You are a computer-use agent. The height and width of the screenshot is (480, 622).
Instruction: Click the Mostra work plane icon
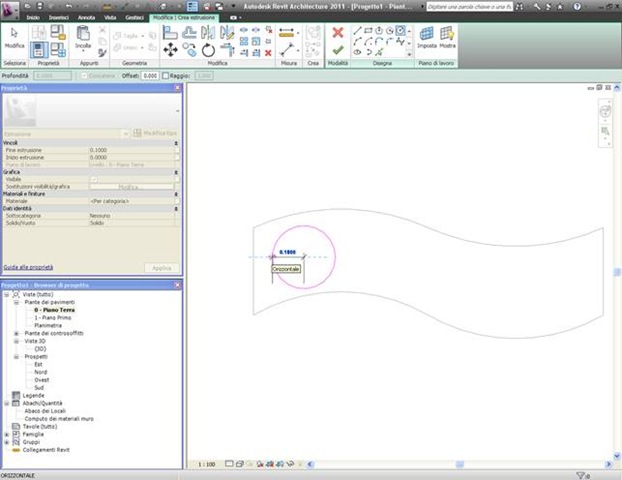(x=447, y=36)
